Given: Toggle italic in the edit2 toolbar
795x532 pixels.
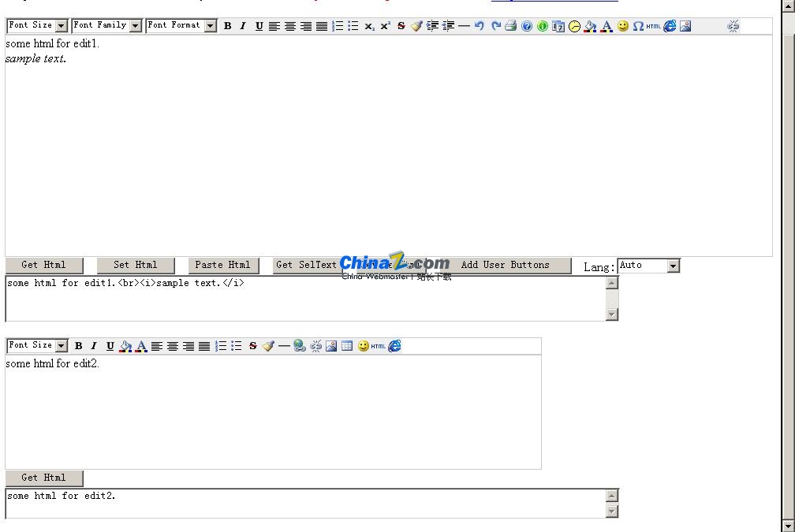Looking at the screenshot, I should 94,346.
